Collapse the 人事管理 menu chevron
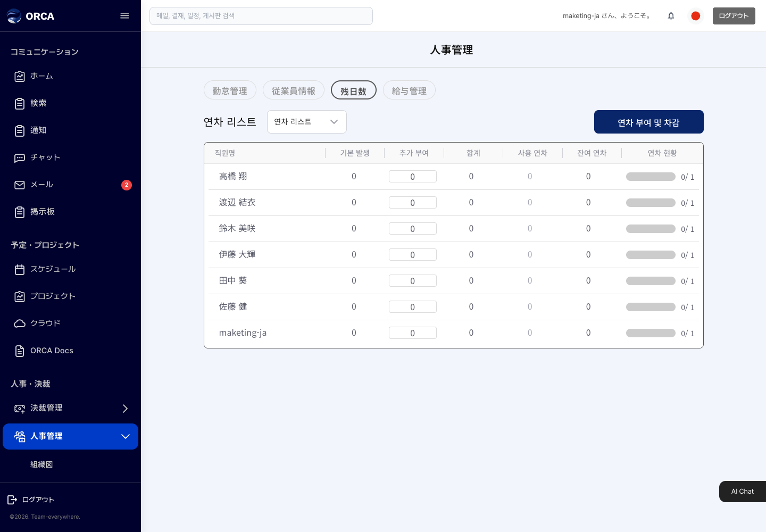Image resolution: width=766 pixels, height=532 pixels. click(x=126, y=436)
